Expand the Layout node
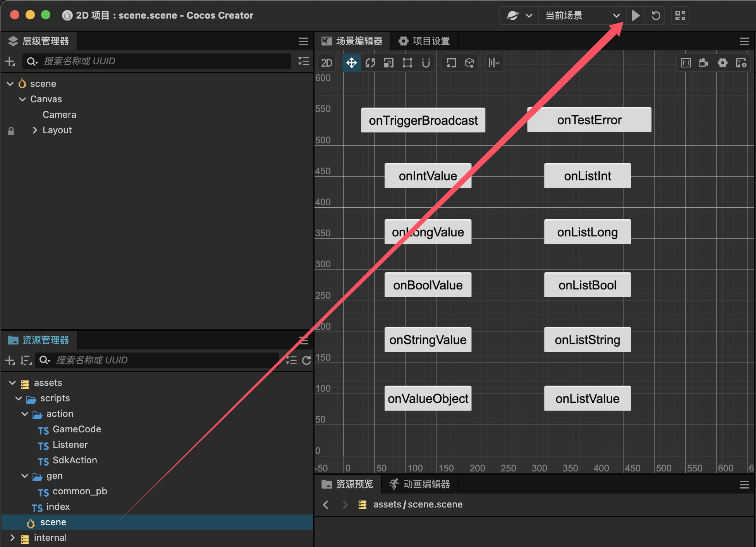Image resolution: width=756 pixels, height=547 pixels. (x=35, y=130)
